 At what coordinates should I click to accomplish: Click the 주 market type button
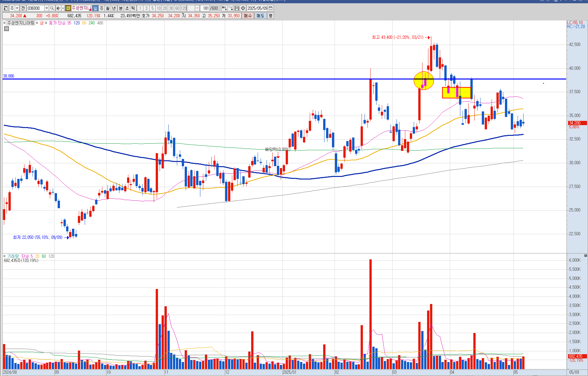click(x=12, y=8)
